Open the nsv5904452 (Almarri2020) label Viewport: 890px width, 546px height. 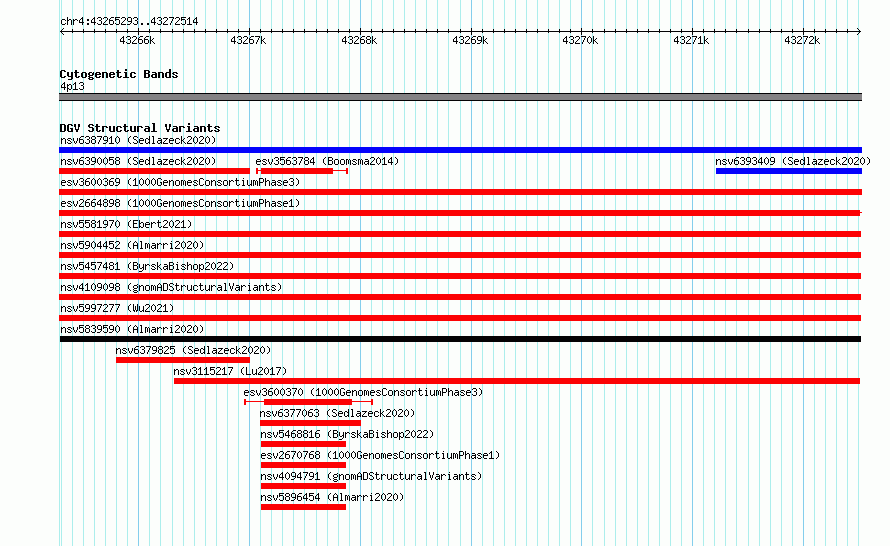tap(132, 245)
